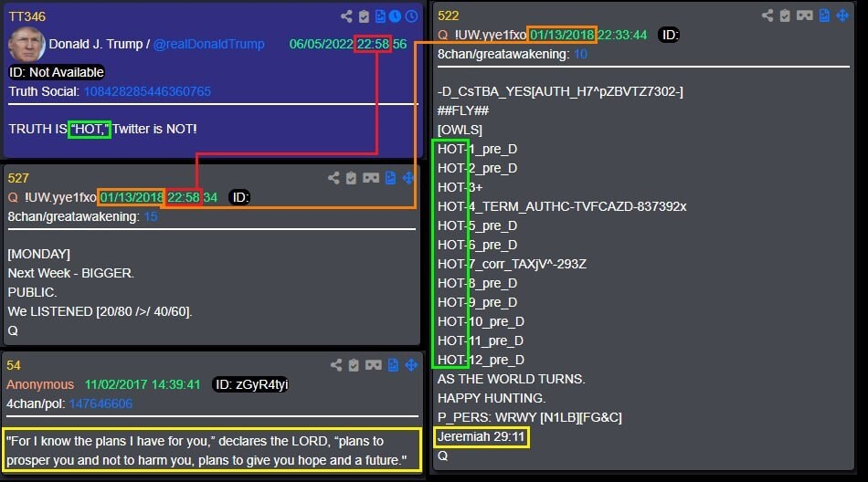Screen dimensions: 868x482
Task: Open the blue document icon on TT346
Action: (380, 16)
